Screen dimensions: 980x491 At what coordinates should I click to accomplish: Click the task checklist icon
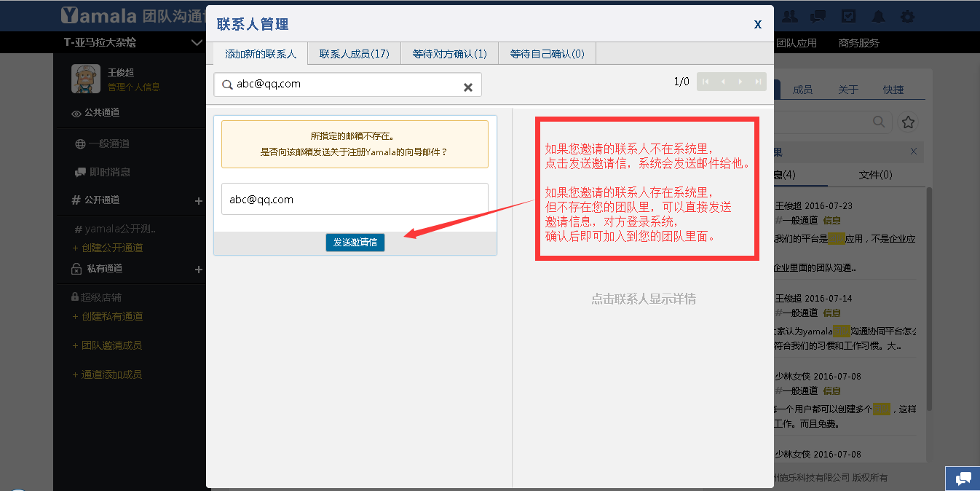pos(848,16)
